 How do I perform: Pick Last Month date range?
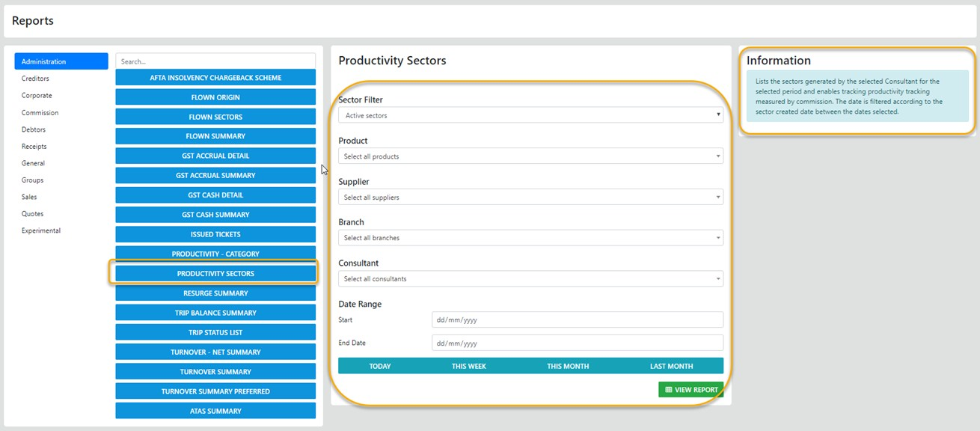[671, 366]
